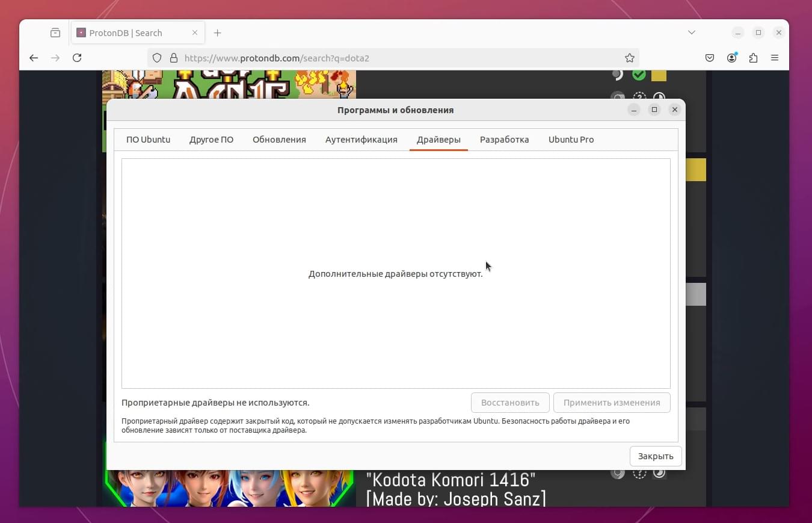
Task: Switch to the "Другое ПО" tab
Action: click(x=211, y=140)
